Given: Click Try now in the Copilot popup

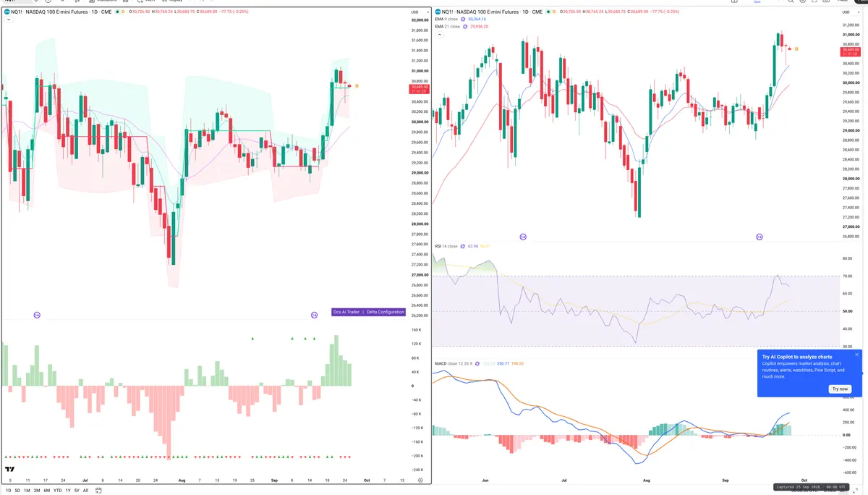Looking at the screenshot, I should click(x=840, y=389).
